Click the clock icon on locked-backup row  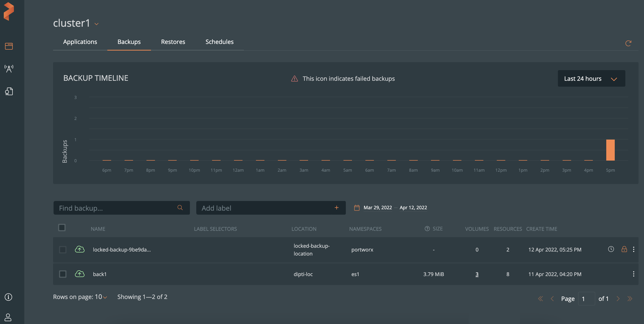pyautogui.click(x=611, y=249)
